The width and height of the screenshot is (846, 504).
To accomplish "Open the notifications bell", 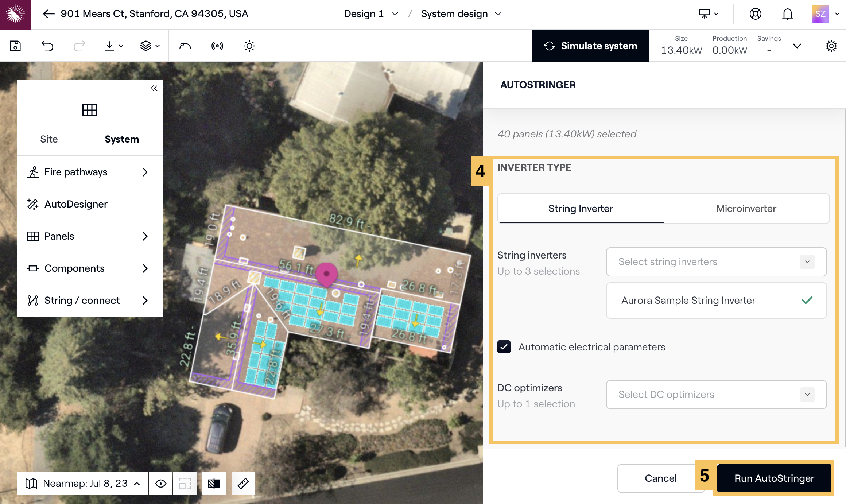I will (x=787, y=14).
